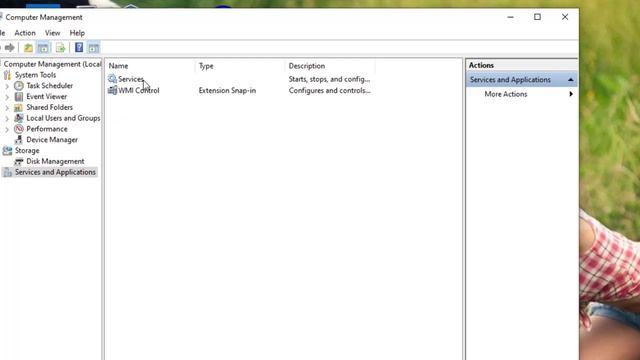640x360 pixels.
Task: Select the Performance label in the tree
Action: [47, 129]
